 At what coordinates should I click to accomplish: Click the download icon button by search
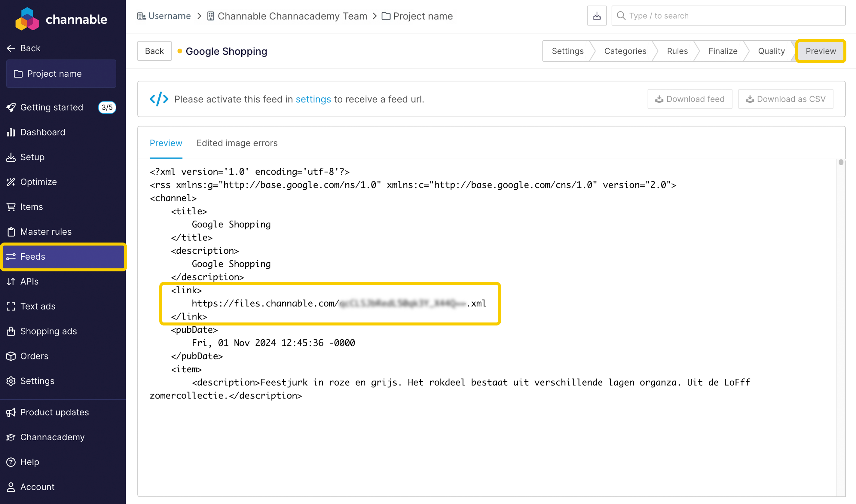[x=597, y=16]
